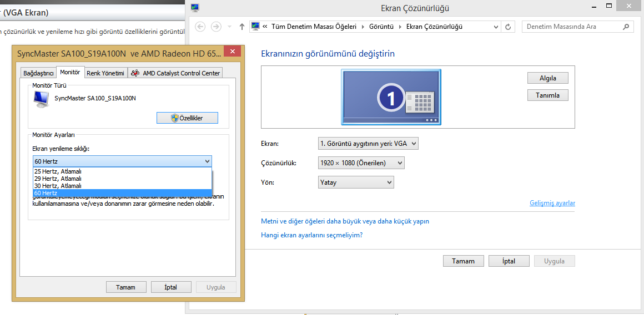644x315 pixels.
Task: Click the Ekran Çözünürlüğü breadcrumb
Action: [x=434, y=27]
